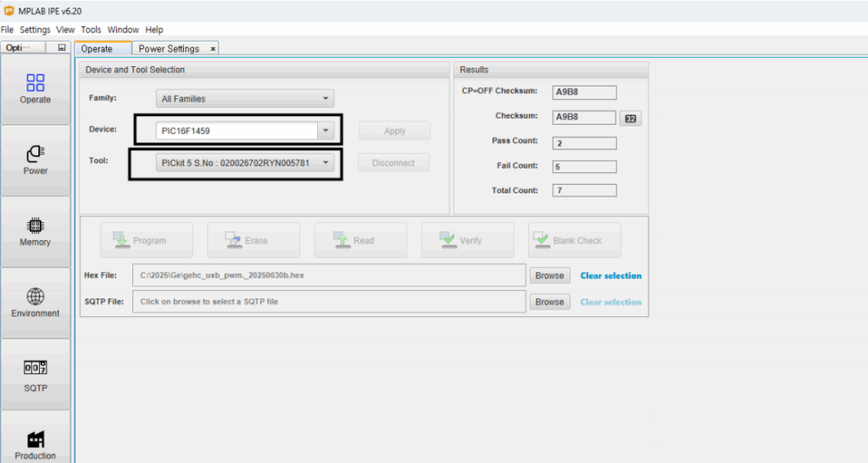Click the Erase button
The height and width of the screenshot is (463, 868).
[x=253, y=240]
